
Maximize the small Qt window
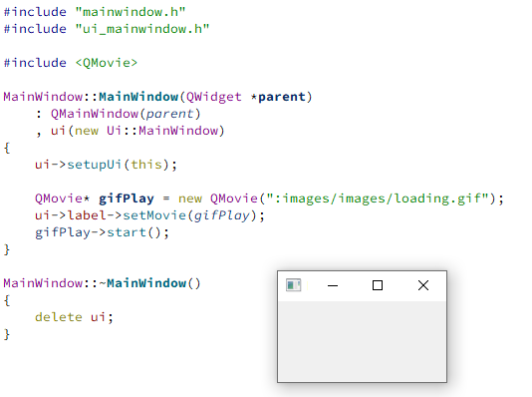[x=378, y=285]
